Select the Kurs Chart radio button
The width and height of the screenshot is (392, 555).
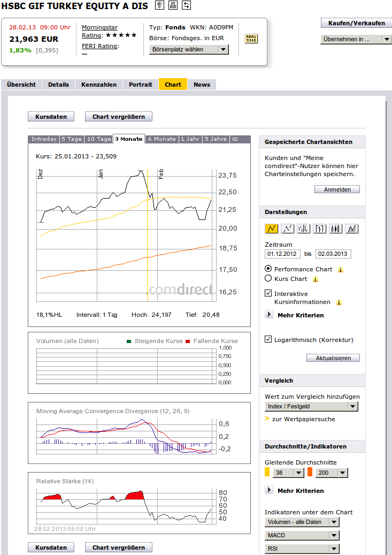(268, 278)
